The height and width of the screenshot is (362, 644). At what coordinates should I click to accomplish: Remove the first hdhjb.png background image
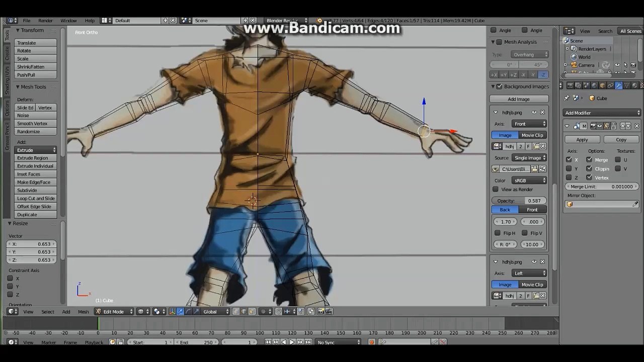pos(542,113)
